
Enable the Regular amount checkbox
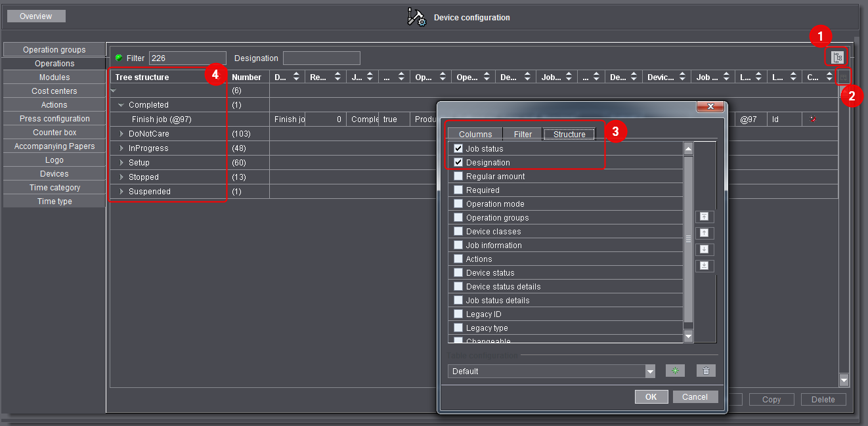[458, 176]
